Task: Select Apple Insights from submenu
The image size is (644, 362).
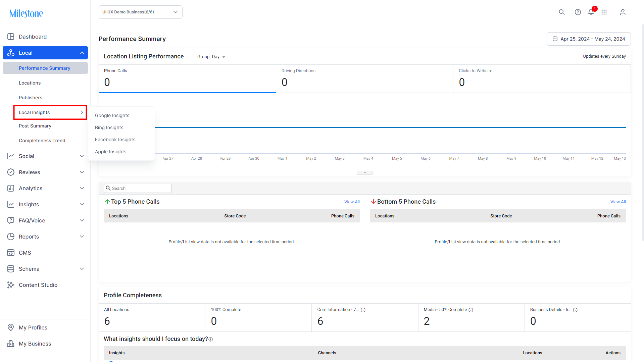Action: pos(111,152)
